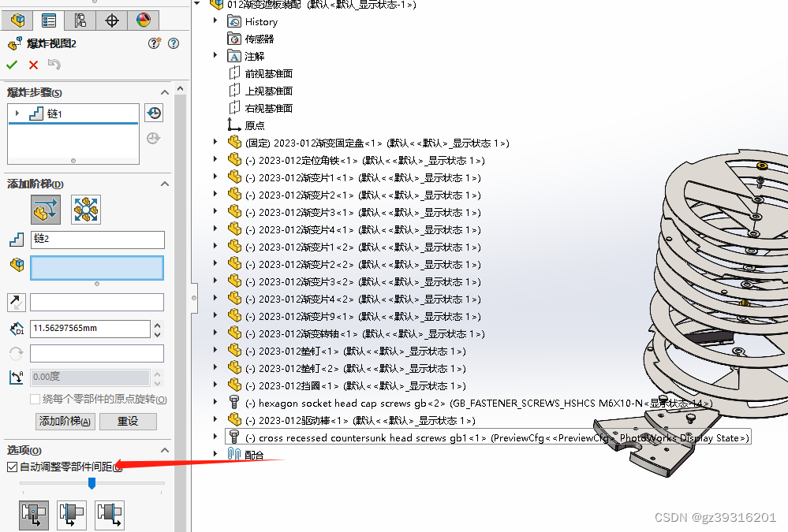This screenshot has height=532, width=788.
Task: Click the 2023-012渐变转轴<1> component icon
Action: pos(235,333)
